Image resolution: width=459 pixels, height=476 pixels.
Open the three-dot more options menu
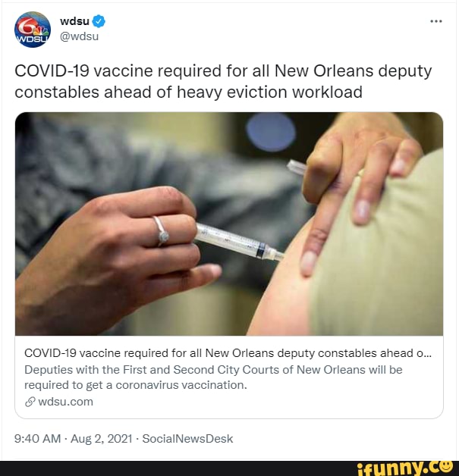436,21
